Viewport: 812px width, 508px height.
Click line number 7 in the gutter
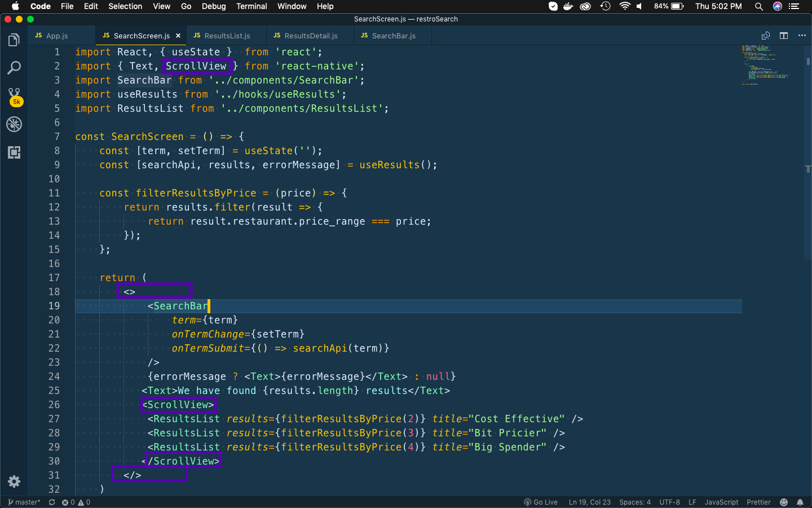pos(57,137)
